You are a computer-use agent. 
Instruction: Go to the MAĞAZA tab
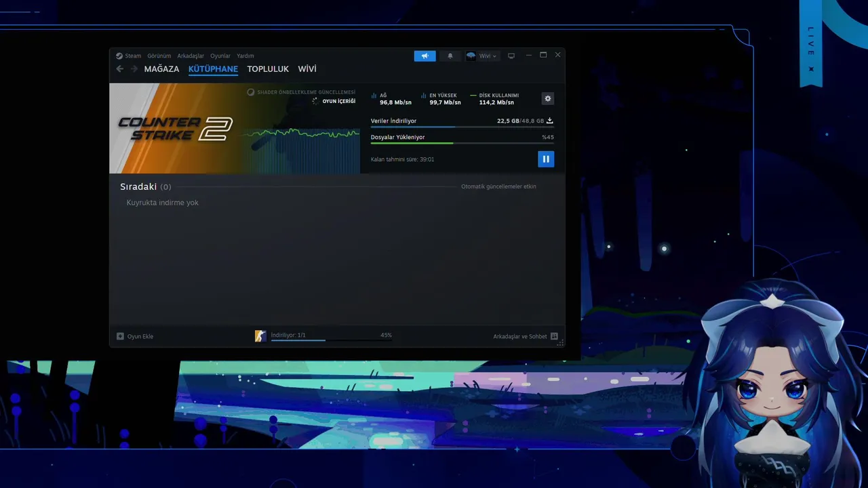161,69
